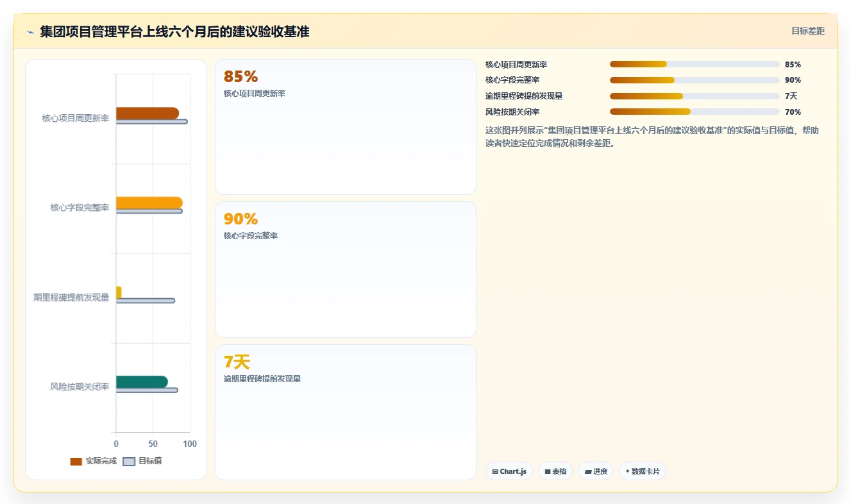Click the dashboard title 集团项目管理平台上线六个月后的建议验收基准

click(x=174, y=31)
